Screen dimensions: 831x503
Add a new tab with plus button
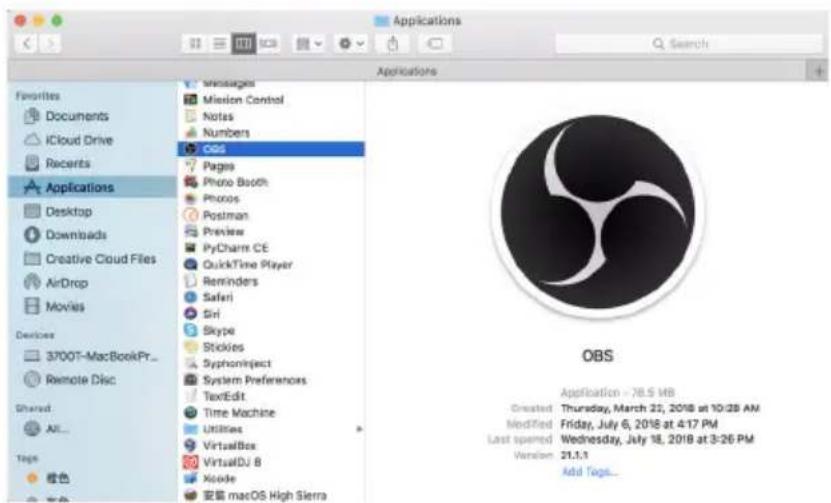(x=818, y=71)
